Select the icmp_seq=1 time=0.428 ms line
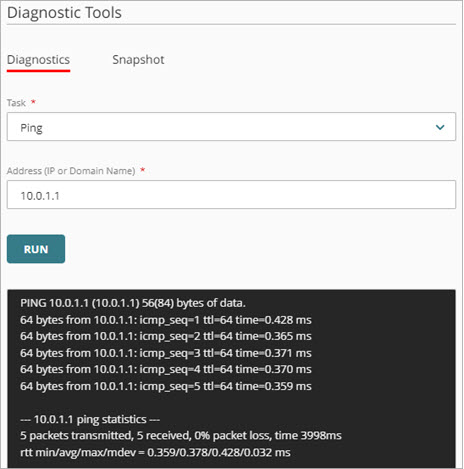Image resolution: width=464 pixels, height=469 pixels. click(166, 320)
